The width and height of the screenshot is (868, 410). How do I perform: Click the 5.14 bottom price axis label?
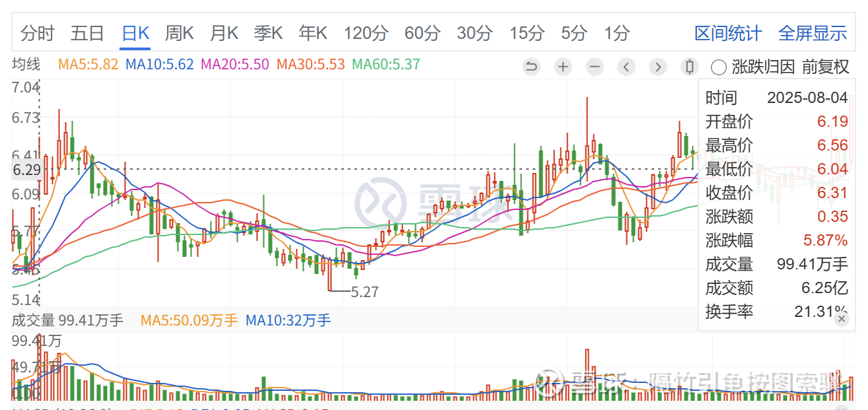26,299
